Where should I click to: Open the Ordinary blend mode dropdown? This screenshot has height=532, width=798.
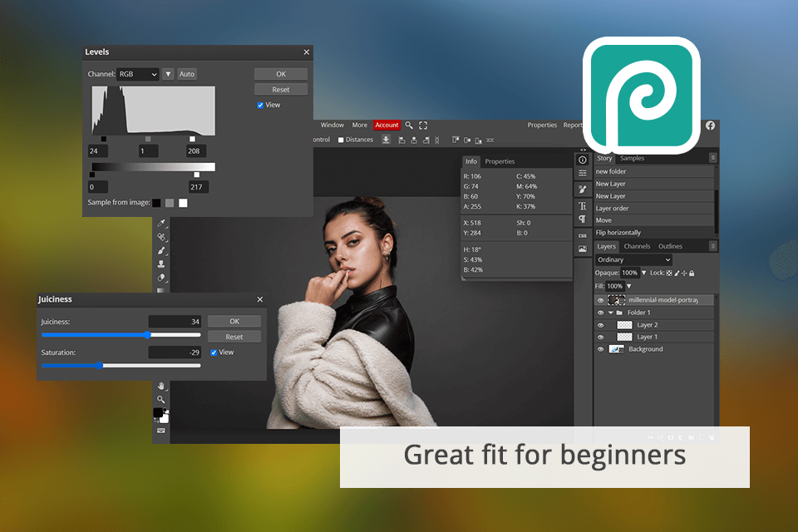633,259
